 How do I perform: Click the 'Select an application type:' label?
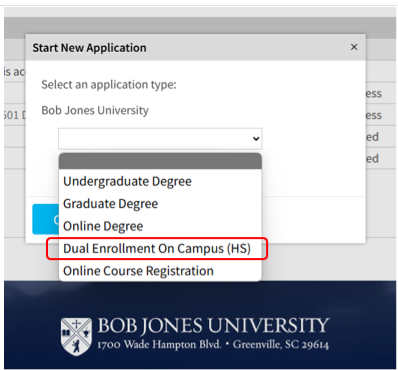click(x=109, y=85)
